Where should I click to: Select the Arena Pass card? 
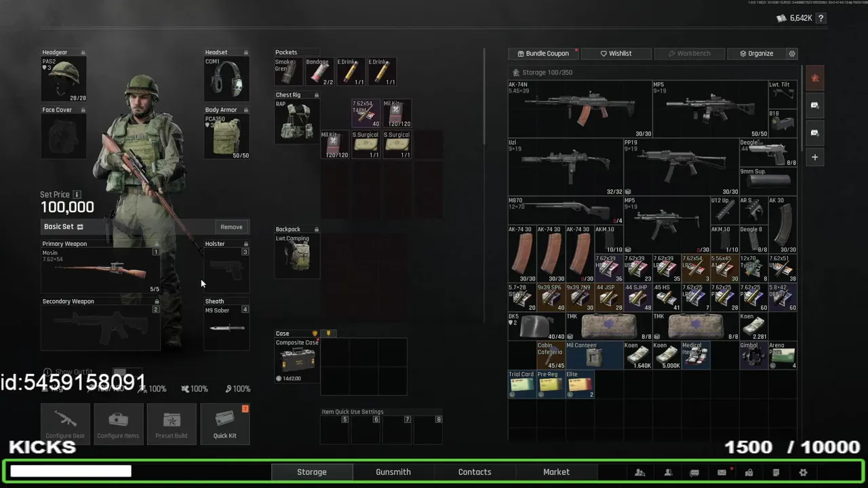783,355
